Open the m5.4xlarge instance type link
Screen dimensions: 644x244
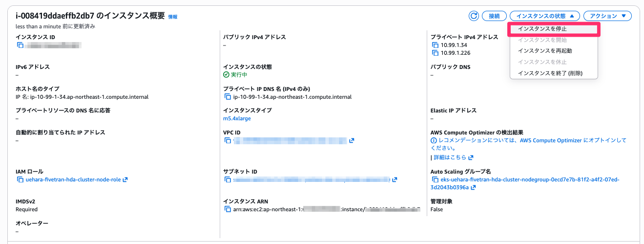(x=237, y=118)
